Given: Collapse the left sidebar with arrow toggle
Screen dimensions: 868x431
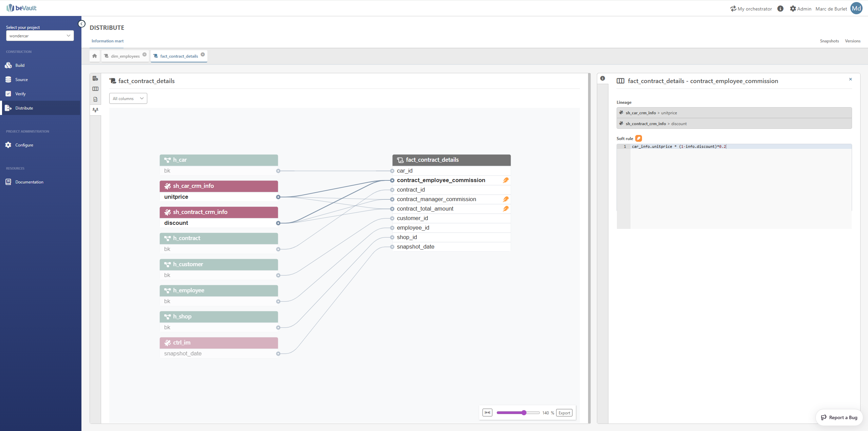Looking at the screenshot, I should (x=82, y=24).
